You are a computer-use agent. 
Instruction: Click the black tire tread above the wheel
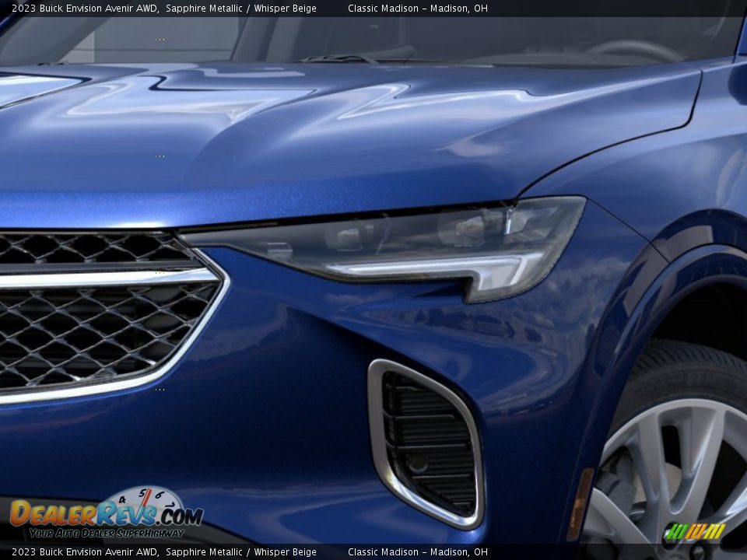pos(685,373)
